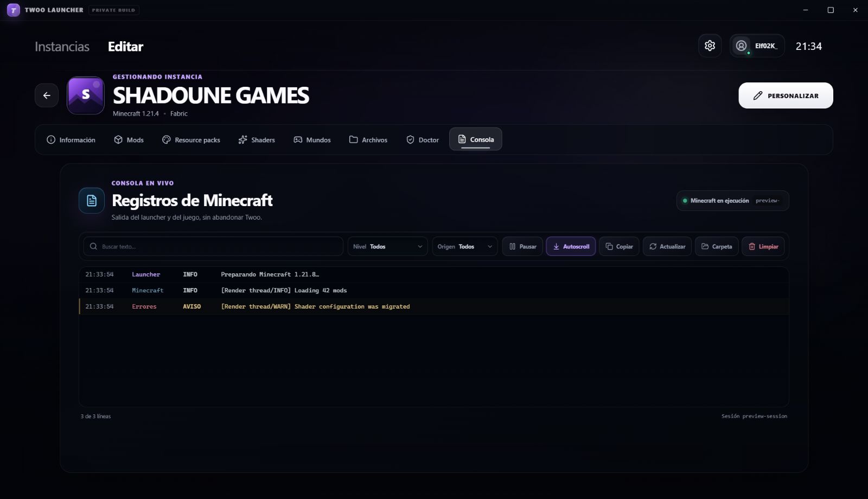The height and width of the screenshot is (499, 868).
Task: Select the log line Loading 42 mods
Action: click(x=433, y=291)
